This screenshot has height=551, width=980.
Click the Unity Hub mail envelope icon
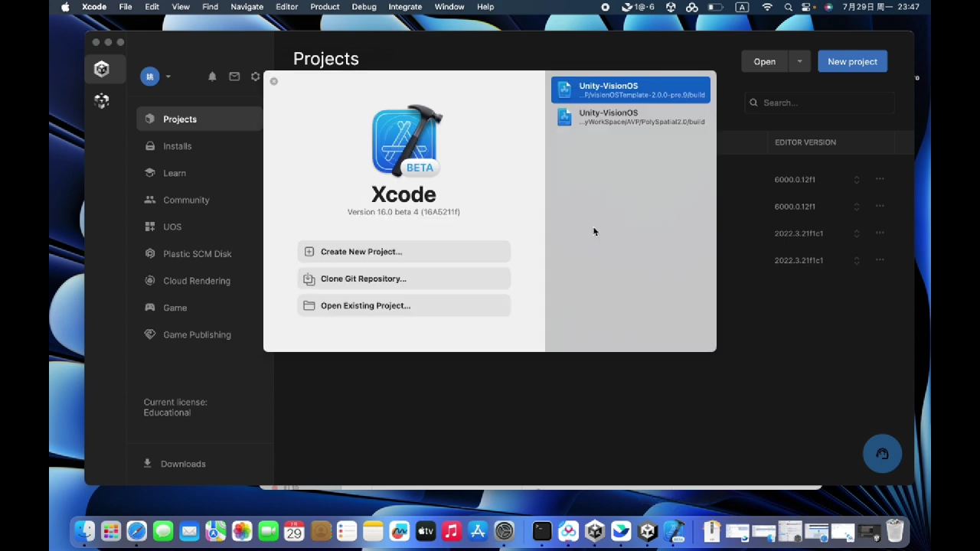tap(234, 77)
